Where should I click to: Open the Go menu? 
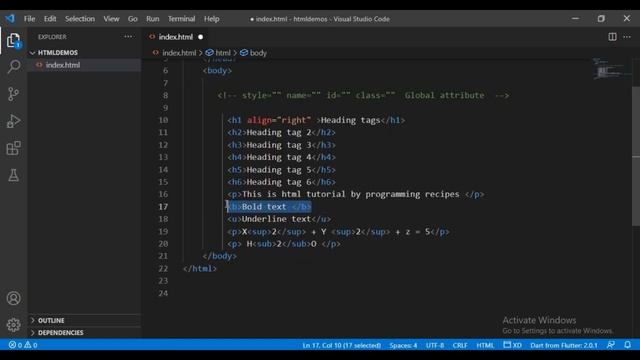pyautogui.click(x=133, y=19)
